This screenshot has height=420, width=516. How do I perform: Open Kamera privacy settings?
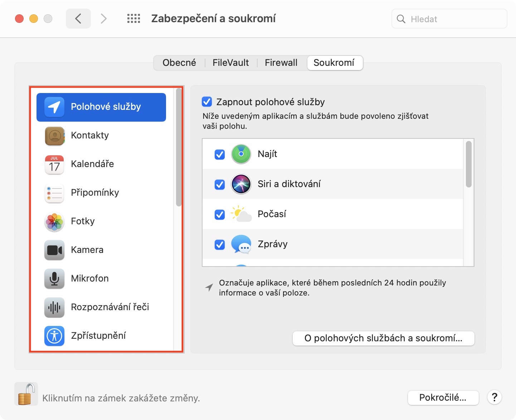pyautogui.click(x=87, y=250)
